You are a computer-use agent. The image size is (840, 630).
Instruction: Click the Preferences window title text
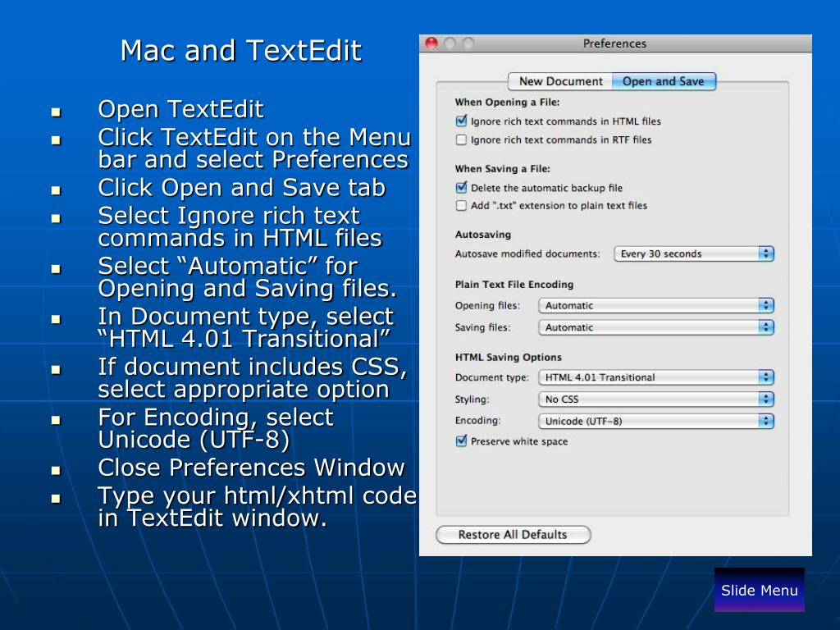pyautogui.click(x=614, y=43)
